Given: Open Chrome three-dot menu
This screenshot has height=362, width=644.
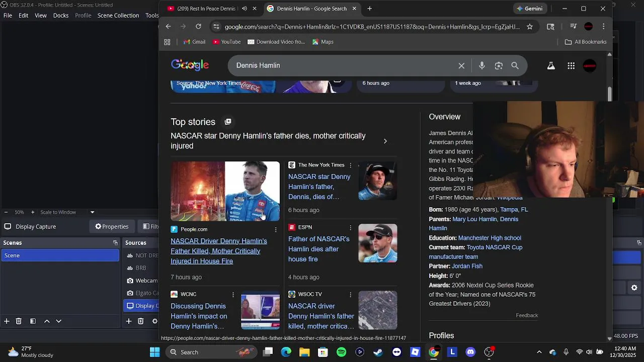Looking at the screenshot, I should (603, 27).
